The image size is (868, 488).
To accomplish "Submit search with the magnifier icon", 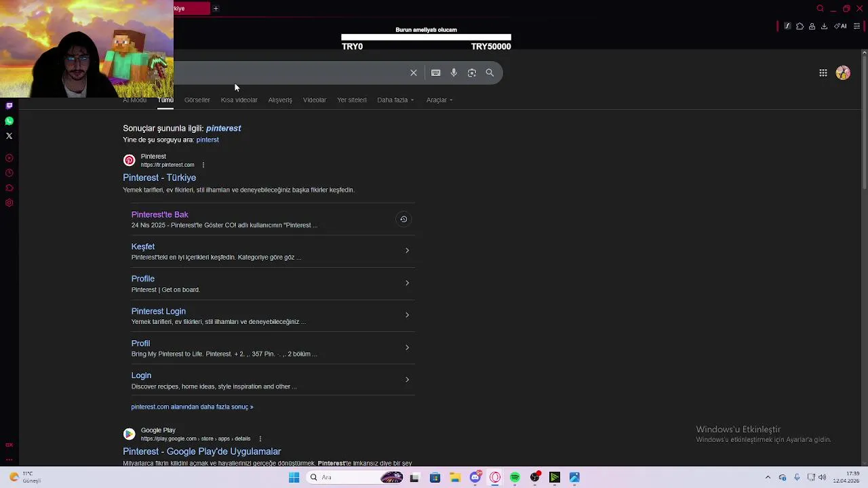I will click(x=490, y=73).
